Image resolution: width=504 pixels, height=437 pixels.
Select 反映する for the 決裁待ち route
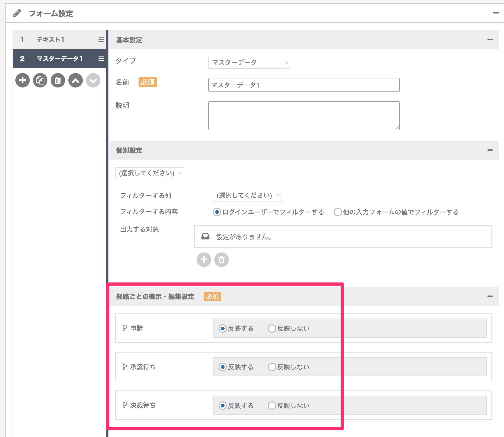[222, 406]
